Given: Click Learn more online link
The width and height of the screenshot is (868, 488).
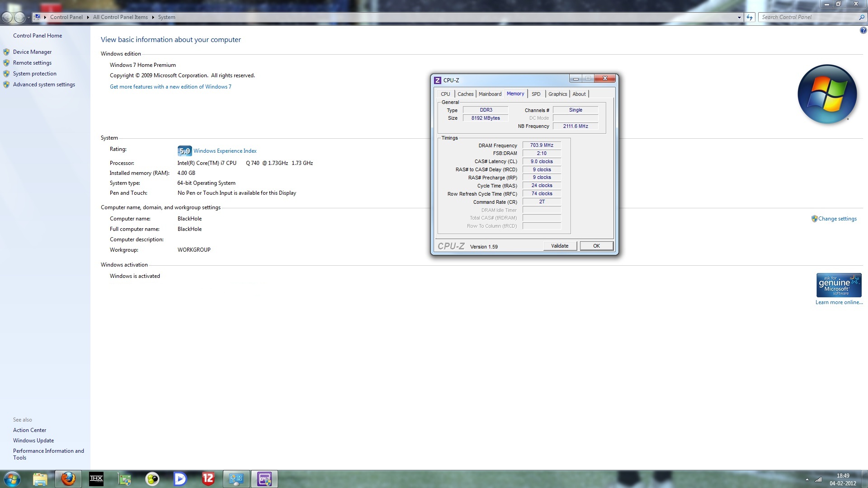Looking at the screenshot, I should coord(839,302).
